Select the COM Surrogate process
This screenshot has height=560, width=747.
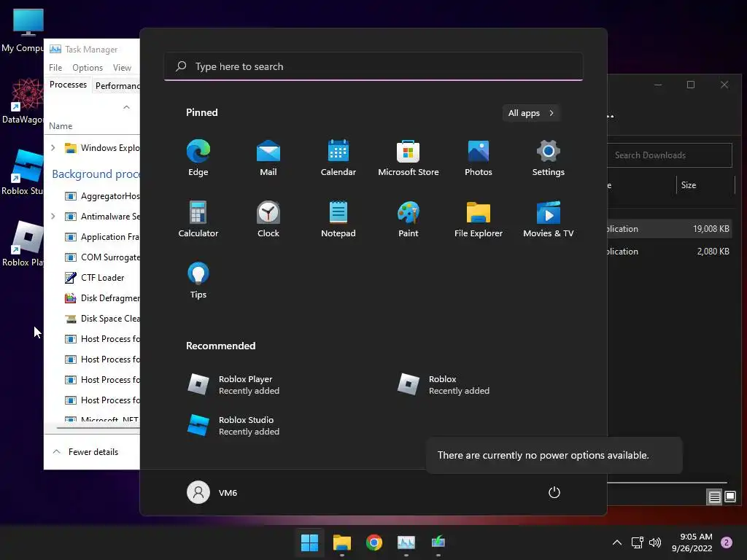click(93, 257)
